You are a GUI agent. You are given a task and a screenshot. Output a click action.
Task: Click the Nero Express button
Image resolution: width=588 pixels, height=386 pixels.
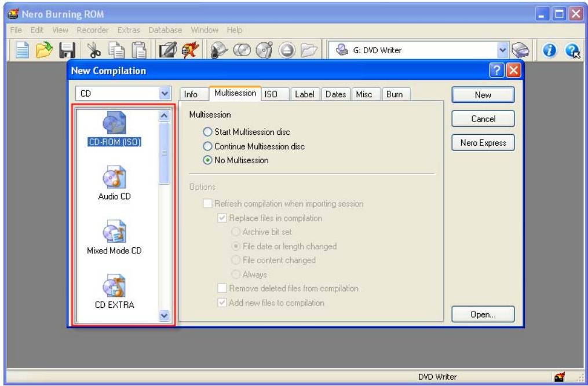483,143
